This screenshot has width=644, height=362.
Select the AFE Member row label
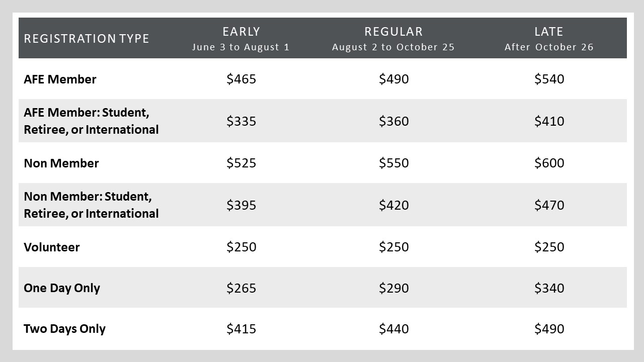60,79
